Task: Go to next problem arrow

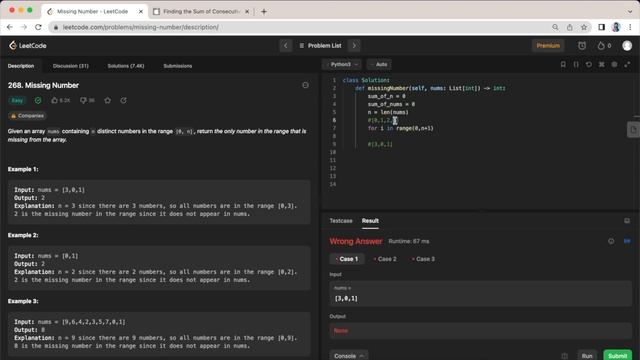Action: (x=354, y=45)
